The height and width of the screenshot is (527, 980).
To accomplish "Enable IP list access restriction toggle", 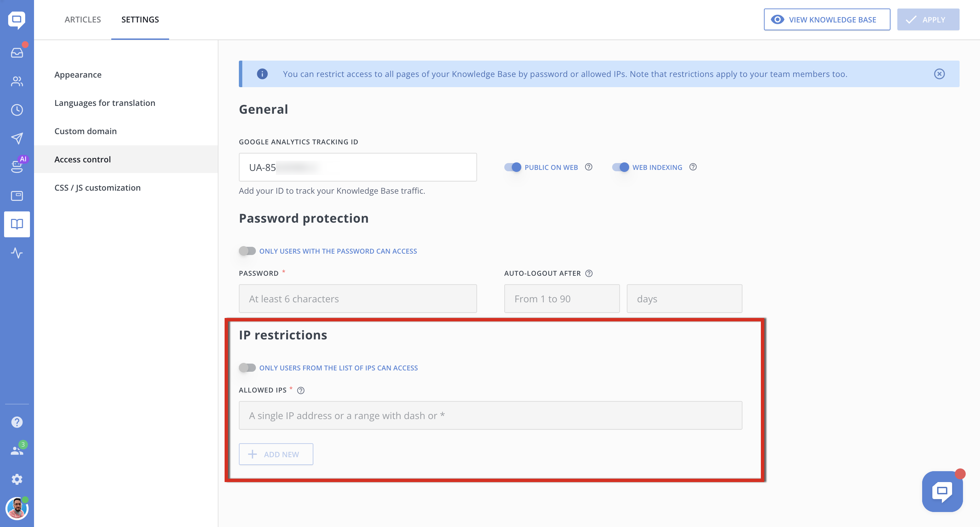I will [x=247, y=368].
